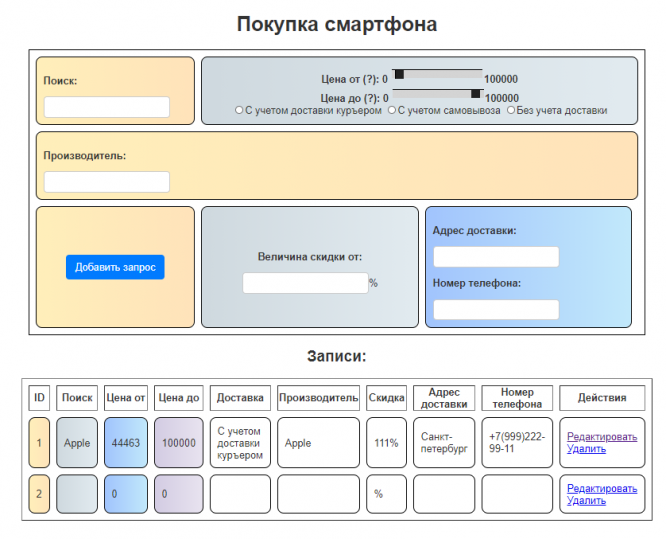Click the 44463 price cell in record 1
This screenshot has height=539, width=666.
pyautogui.click(x=126, y=442)
